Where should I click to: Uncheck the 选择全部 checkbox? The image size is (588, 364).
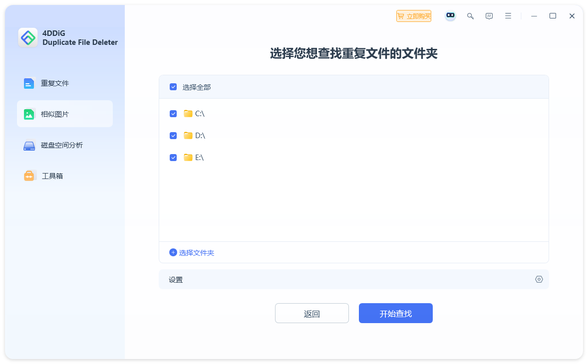(x=173, y=86)
